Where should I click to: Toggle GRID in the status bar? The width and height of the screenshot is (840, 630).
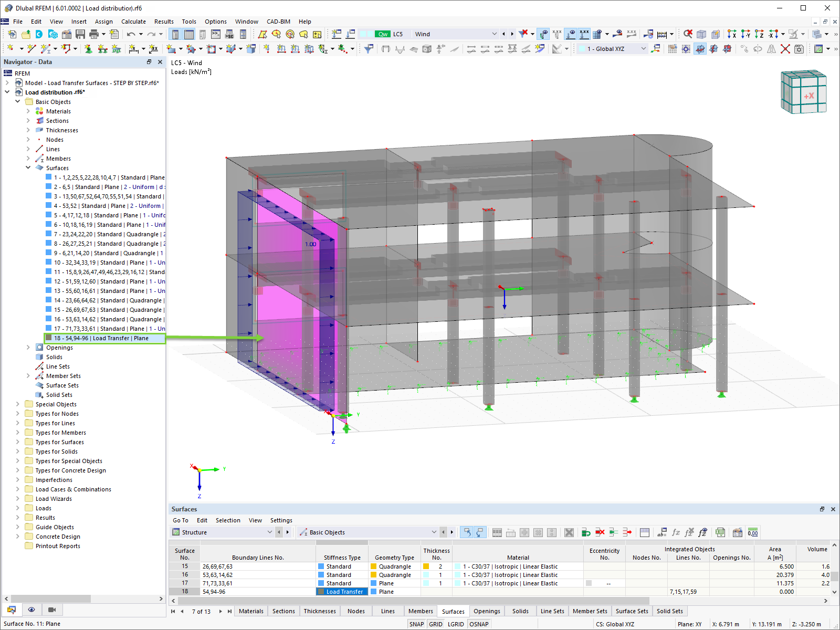point(436,624)
